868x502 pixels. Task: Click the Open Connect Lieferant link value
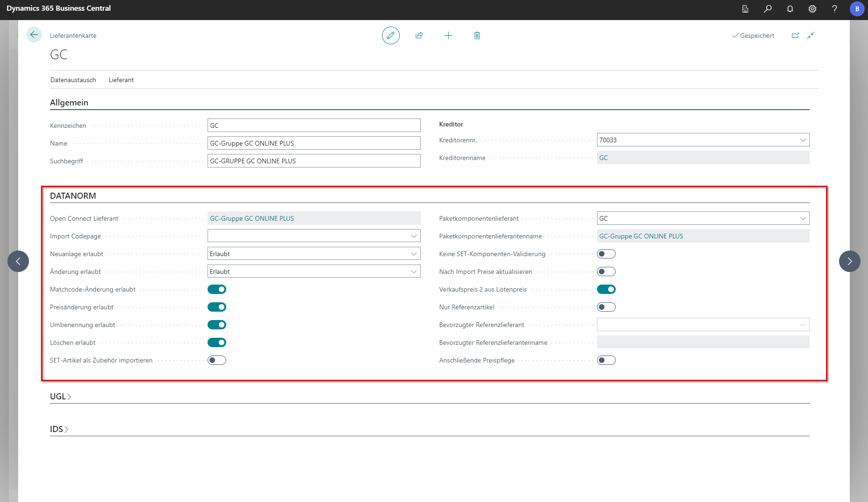(252, 218)
